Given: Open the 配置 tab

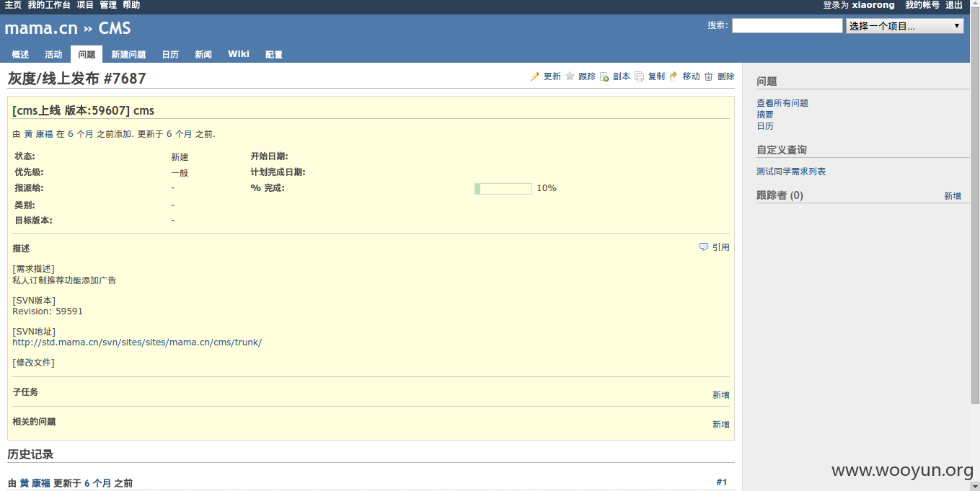Looking at the screenshot, I should [x=274, y=55].
